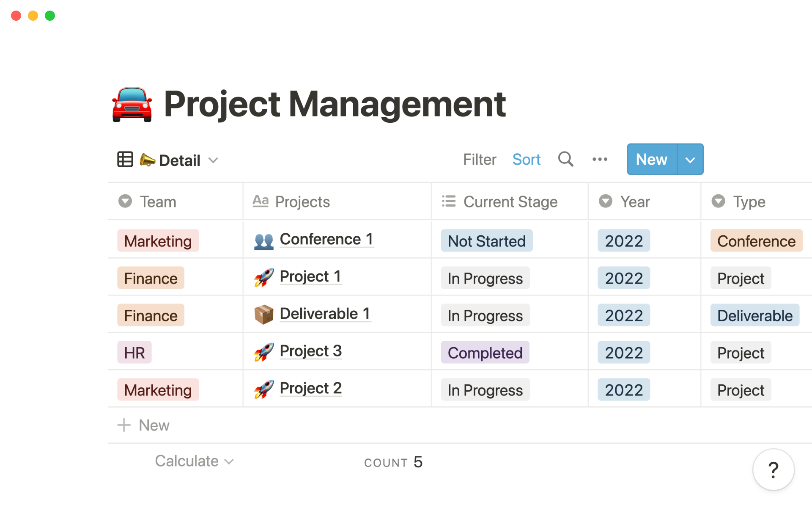Select the purple Completed status tag
The height and width of the screenshot is (508, 812).
(485, 353)
